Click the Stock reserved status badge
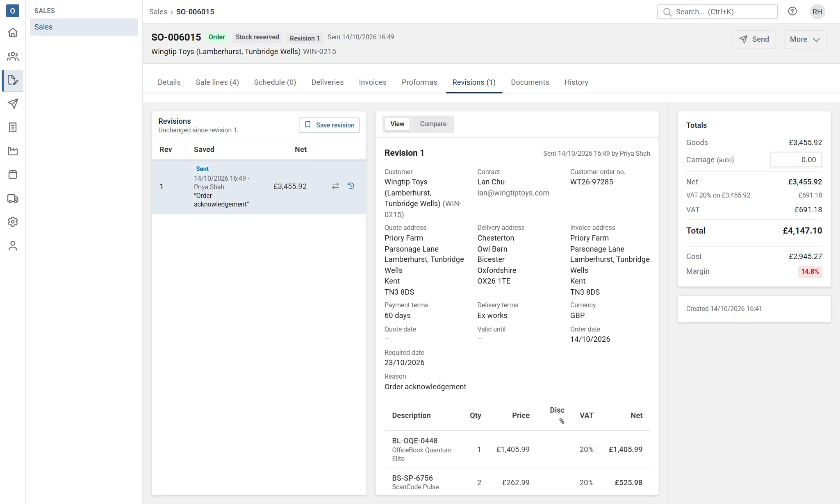Screen dimensions: 840x504 [257, 37]
